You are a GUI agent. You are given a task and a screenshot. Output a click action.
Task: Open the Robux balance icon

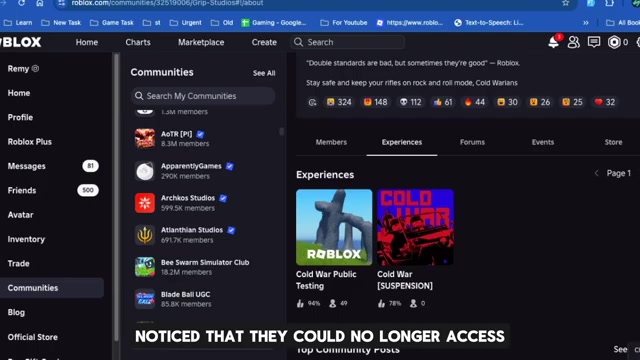(x=614, y=42)
